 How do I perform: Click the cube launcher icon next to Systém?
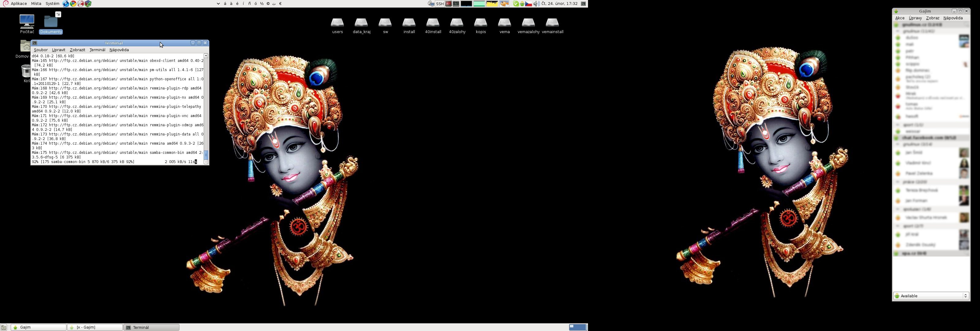pyautogui.click(x=88, y=4)
